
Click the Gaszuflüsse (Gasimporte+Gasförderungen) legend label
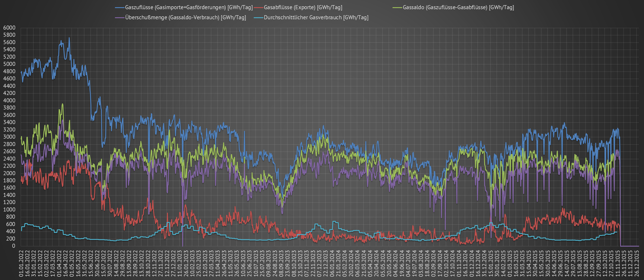click(x=189, y=7)
